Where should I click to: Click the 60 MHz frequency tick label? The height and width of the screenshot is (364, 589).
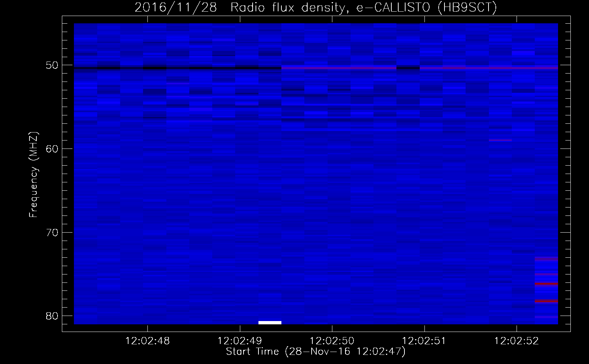pos(52,149)
